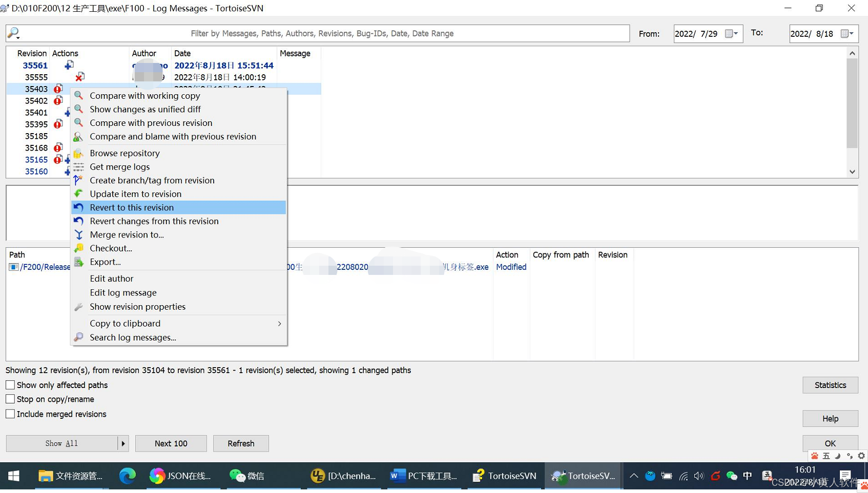Screen dimensions: 868x493
Task: Select revision 35165 row
Action: pyautogui.click(x=164, y=160)
